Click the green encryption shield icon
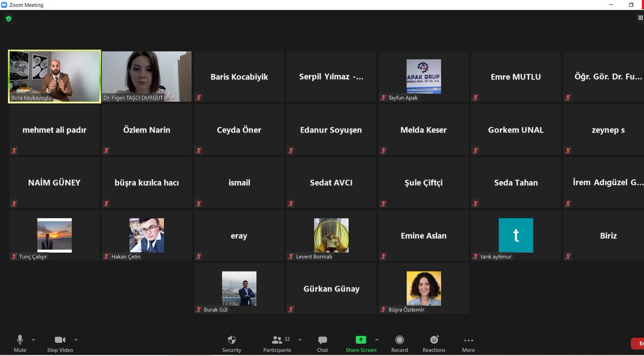 tap(9, 19)
